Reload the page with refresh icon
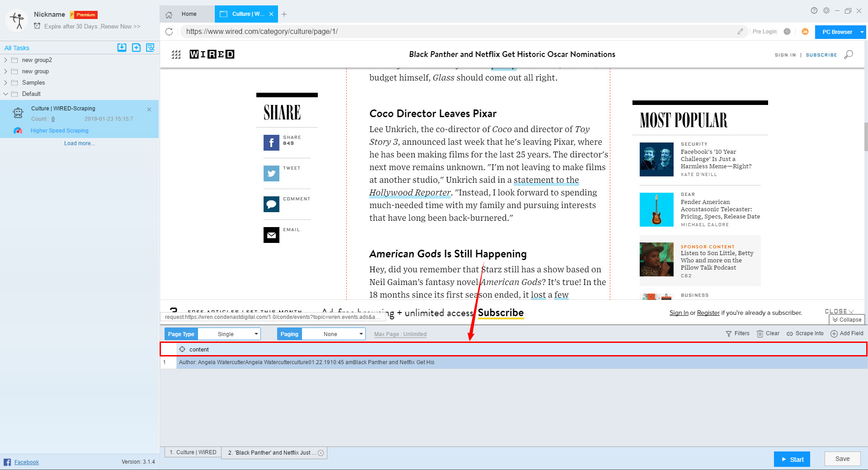Screen dimensions: 868x470 (169, 32)
